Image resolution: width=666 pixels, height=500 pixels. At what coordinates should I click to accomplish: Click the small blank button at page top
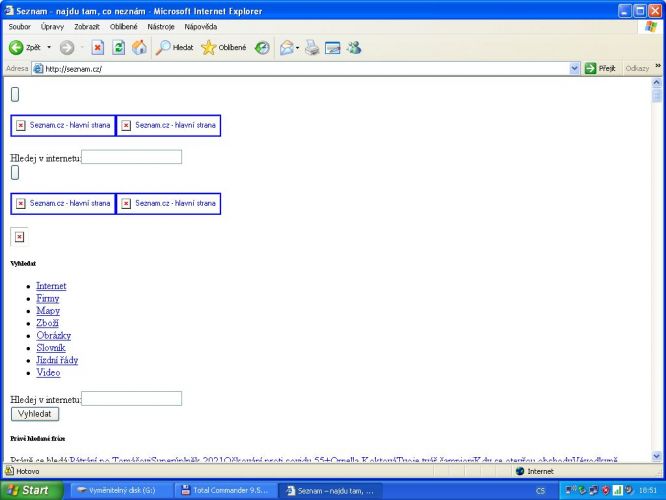coord(15,94)
